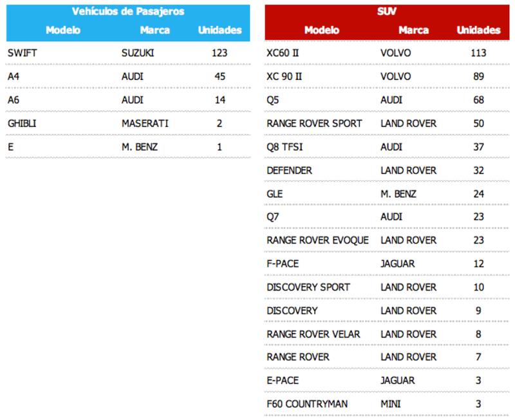
Task: Select the Q8 TFSI model cell
Action: click(x=285, y=147)
